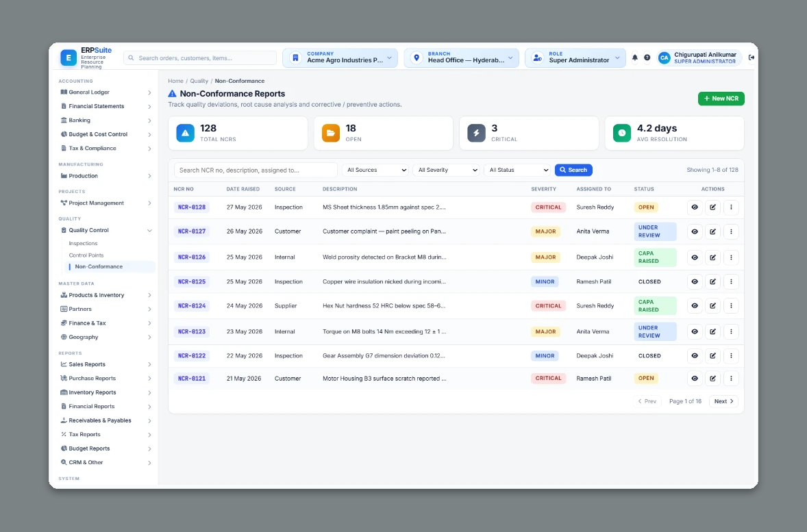Screen dimensions: 807x532
Task: View NCR-0121 with the eye icon
Action: coord(695,378)
